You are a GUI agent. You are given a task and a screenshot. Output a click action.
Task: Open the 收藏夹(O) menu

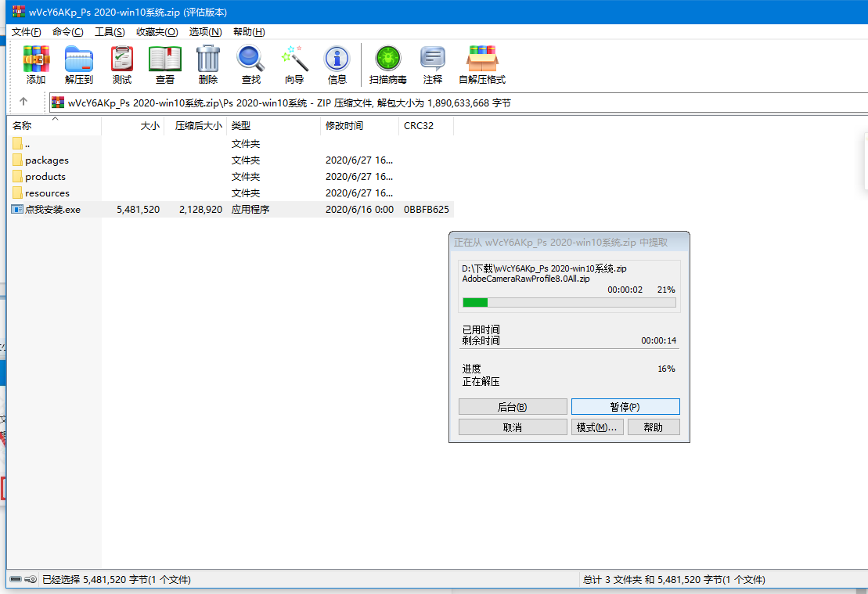pos(157,32)
